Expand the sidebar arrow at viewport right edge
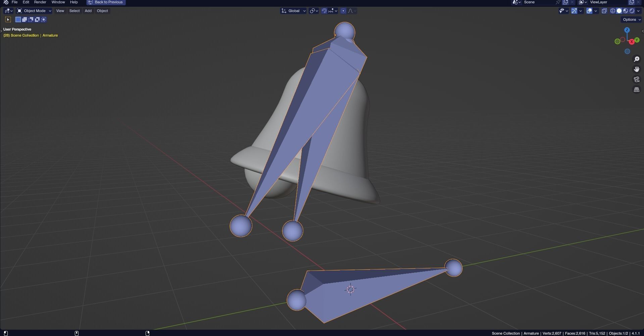The height and width of the screenshot is (336, 644). tap(642, 31)
